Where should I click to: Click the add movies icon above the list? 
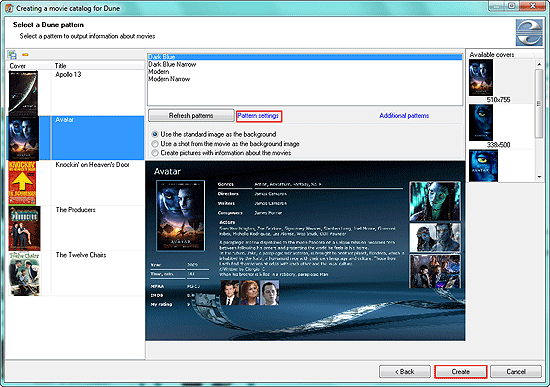tap(12, 55)
